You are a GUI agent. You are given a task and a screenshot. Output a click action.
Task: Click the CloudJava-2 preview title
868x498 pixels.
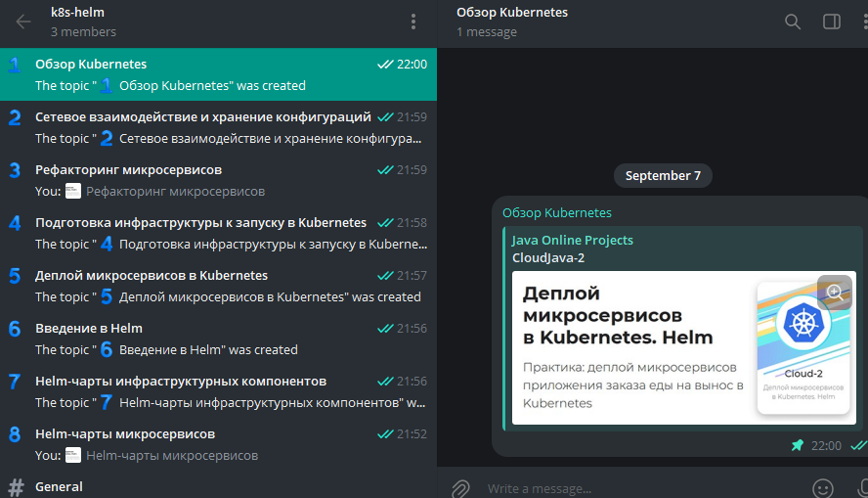tap(548, 257)
